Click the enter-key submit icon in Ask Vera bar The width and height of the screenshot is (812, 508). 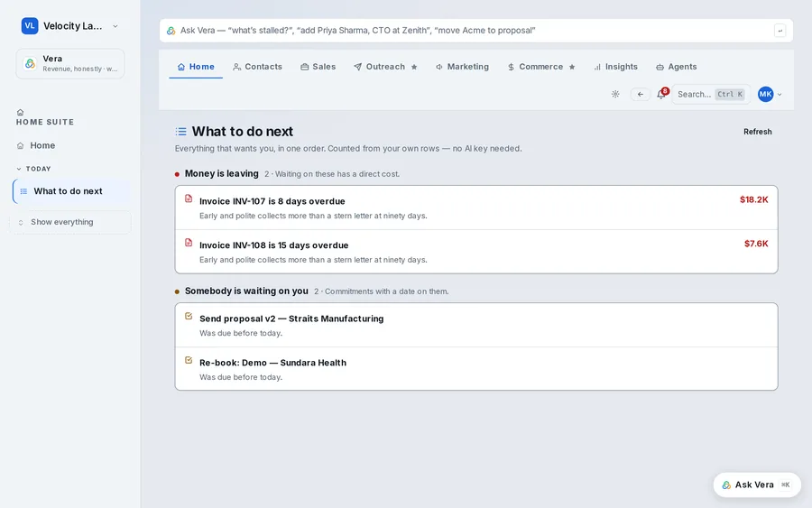click(x=780, y=31)
